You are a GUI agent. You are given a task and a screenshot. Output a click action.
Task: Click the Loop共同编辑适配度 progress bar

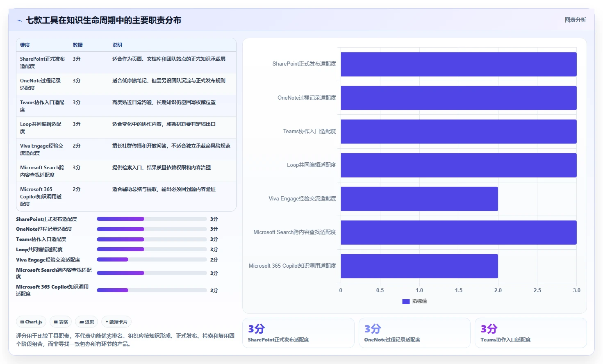pos(152,249)
